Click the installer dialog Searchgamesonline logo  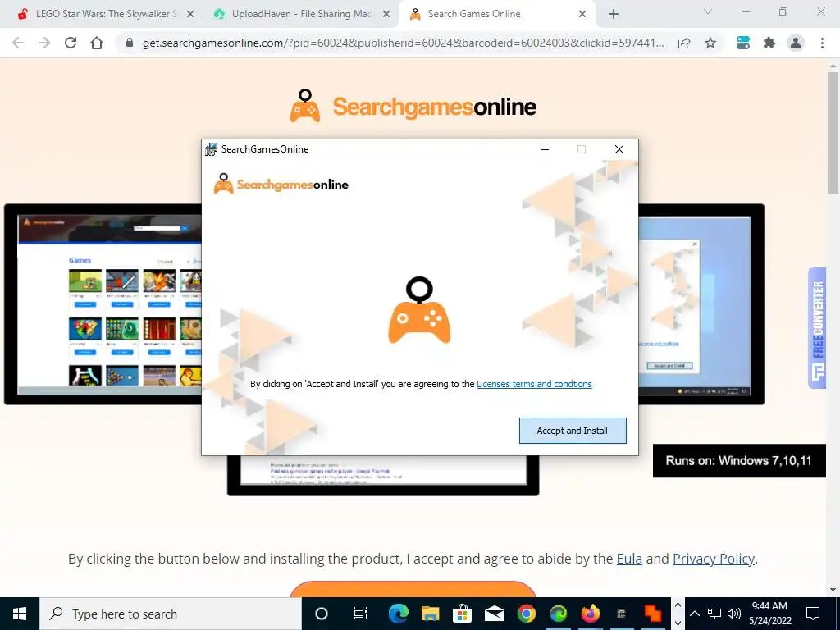click(281, 185)
